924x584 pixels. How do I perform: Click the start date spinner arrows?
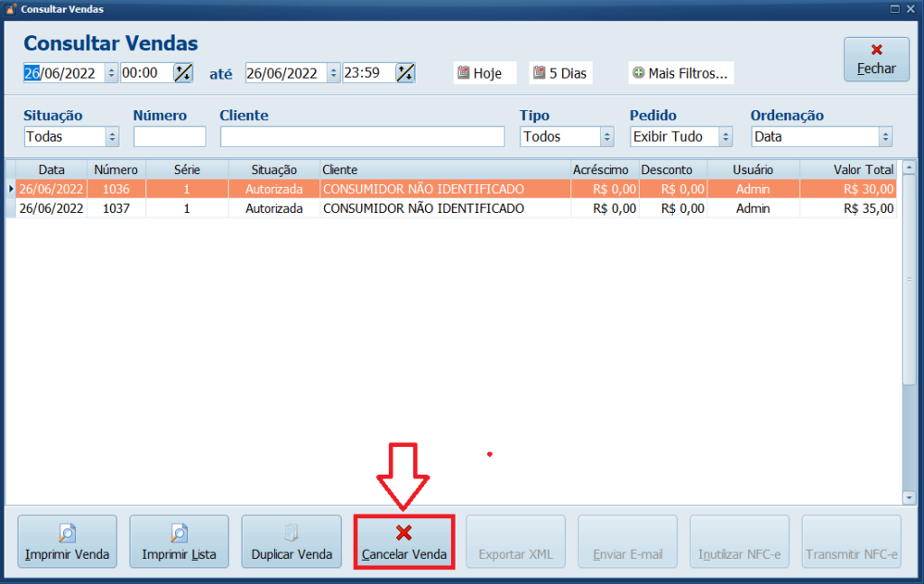click(x=111, y=73)
